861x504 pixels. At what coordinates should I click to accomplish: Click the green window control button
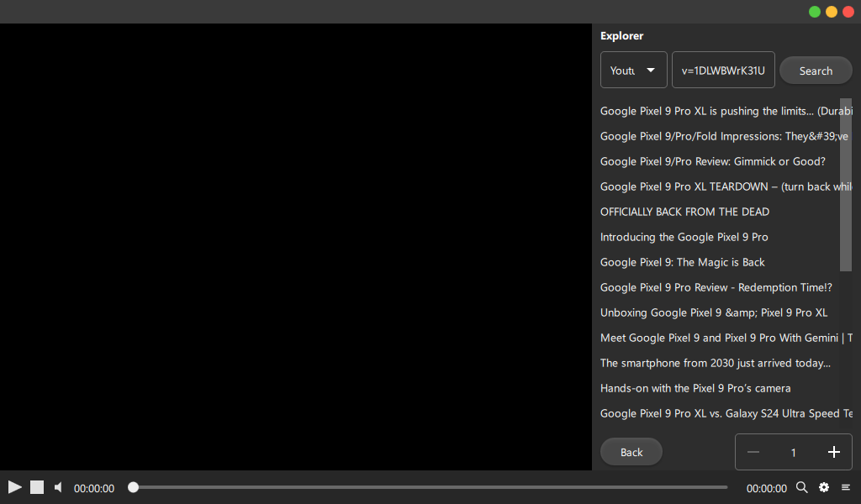pos(814,12)
